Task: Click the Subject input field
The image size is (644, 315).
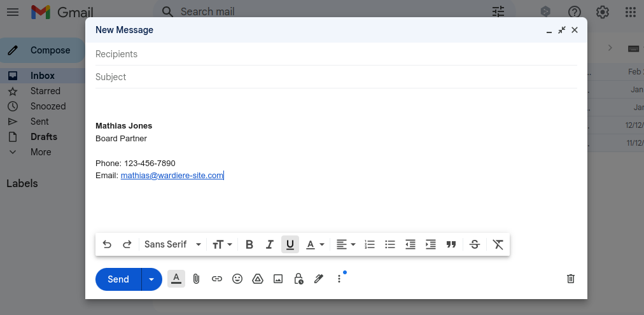Action: click(336, 77)
